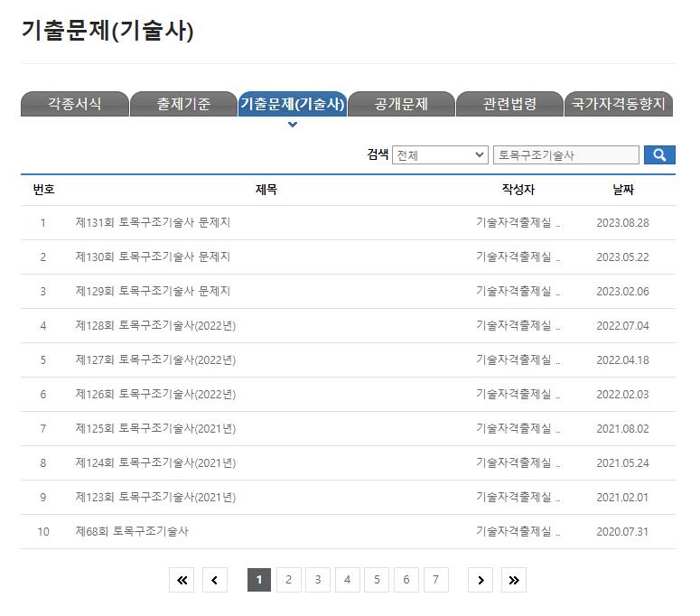Viewport: 700px width, 616px height.
Task: Click the 번호 column header
Action: click(43, 190)
